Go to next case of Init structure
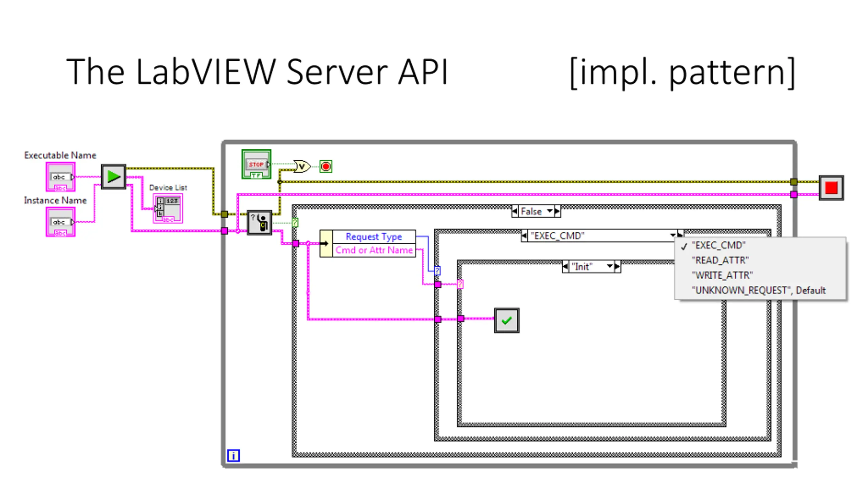Screen dimensions: 868x488 point(617,267)
